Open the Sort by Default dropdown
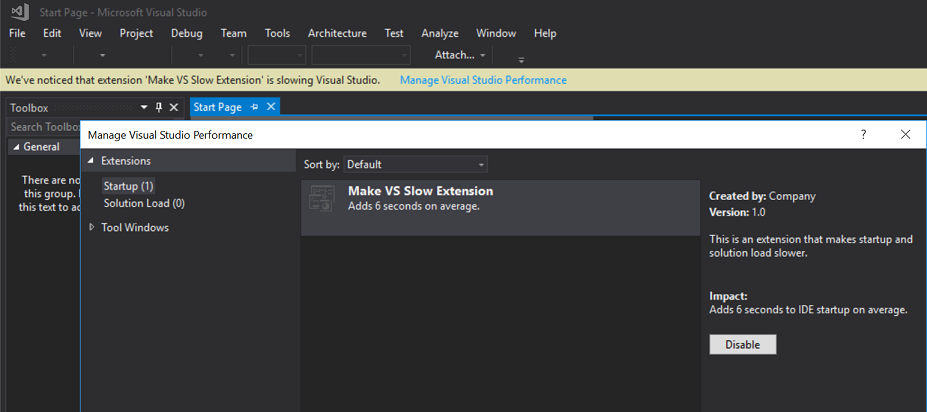 (x=415, y=164)
